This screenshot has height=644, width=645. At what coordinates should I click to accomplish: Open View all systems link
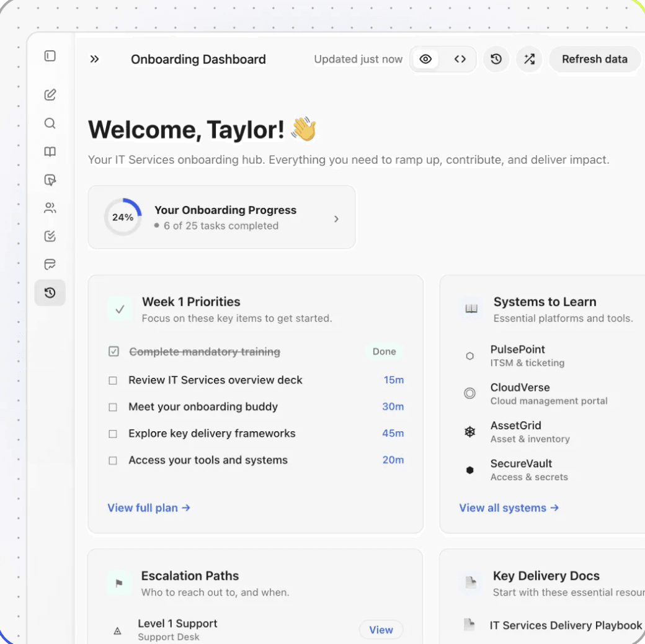click(x=509, y=508)
